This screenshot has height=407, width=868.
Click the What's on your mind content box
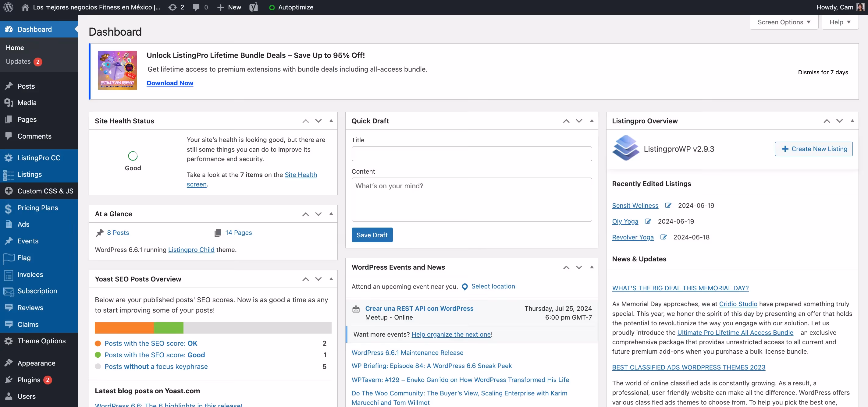[471, 200]
